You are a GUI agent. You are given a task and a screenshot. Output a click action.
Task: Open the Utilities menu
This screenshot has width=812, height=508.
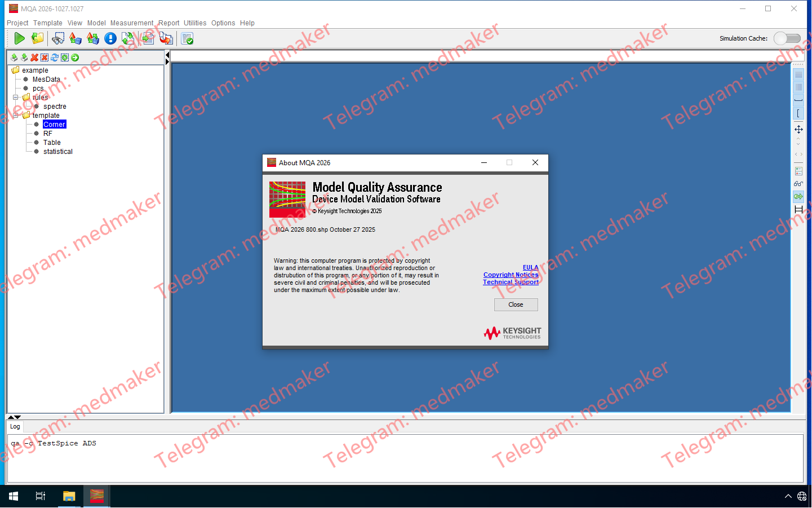[195, 23]
